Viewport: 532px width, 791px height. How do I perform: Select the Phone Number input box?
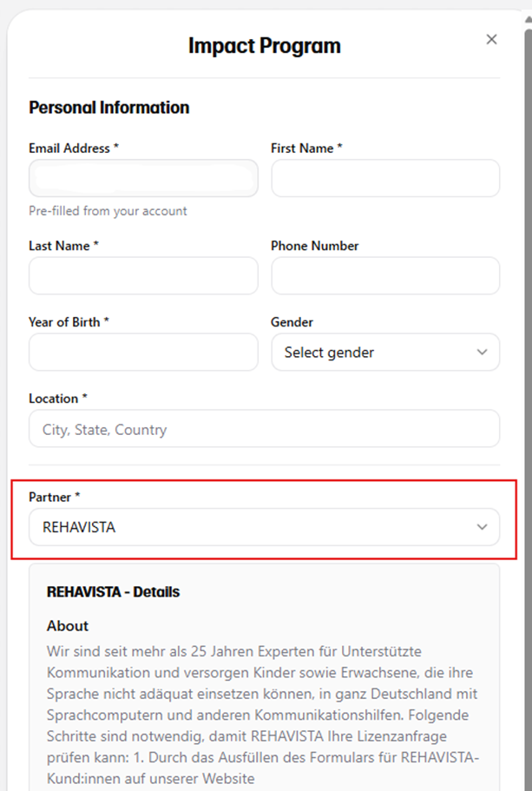coord(385,275)
